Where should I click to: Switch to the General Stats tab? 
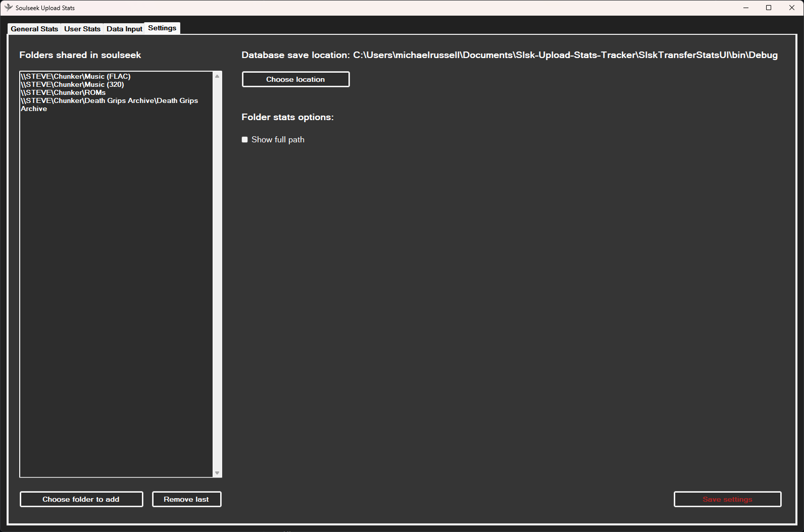pos(34,29)
